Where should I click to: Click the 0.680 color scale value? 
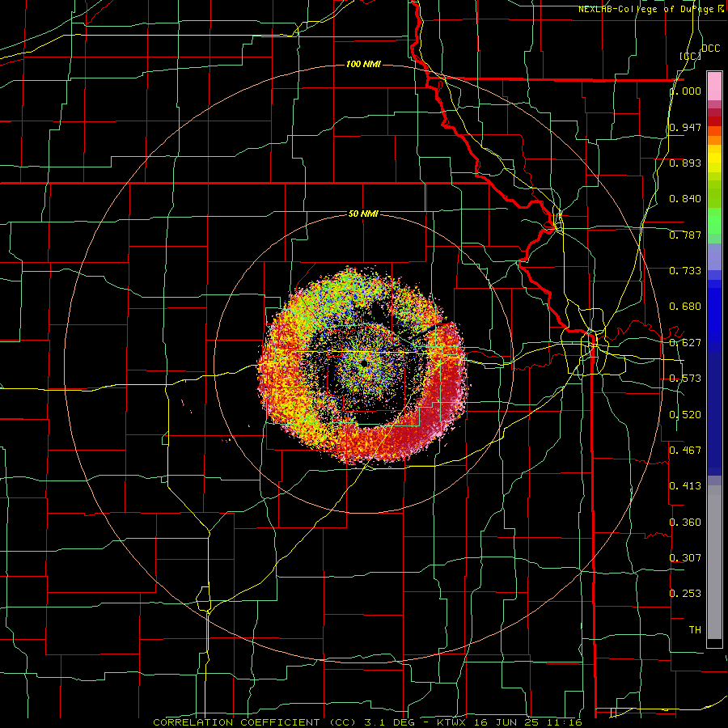point(685,307)
